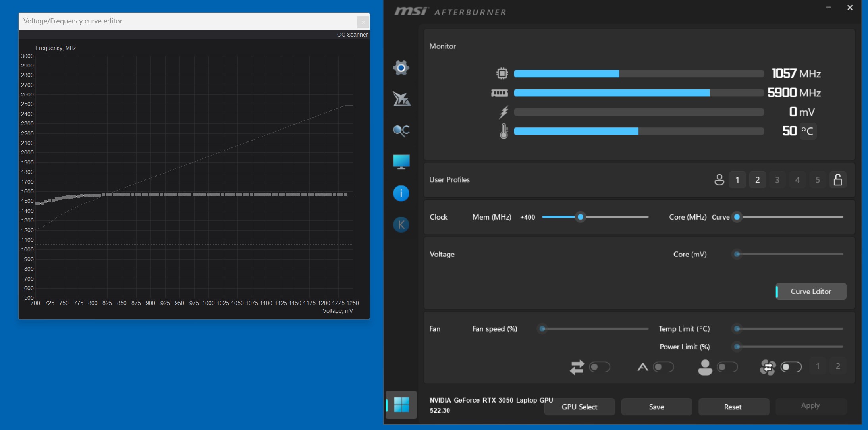Unlock profiles with the padlock icon
This screenshot has height=430, width=868.
pyautogui.click(x=838, y=180)
